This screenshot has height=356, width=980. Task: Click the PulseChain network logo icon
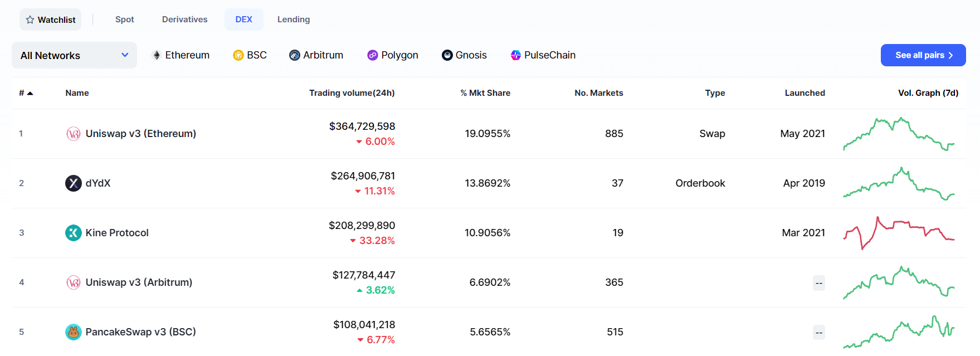[x=516, y=55]
